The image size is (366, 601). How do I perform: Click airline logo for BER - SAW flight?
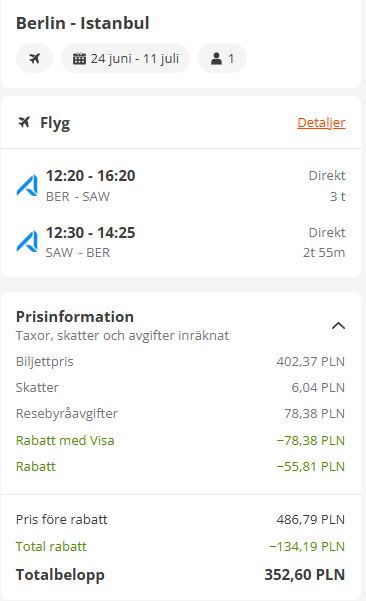27,186
